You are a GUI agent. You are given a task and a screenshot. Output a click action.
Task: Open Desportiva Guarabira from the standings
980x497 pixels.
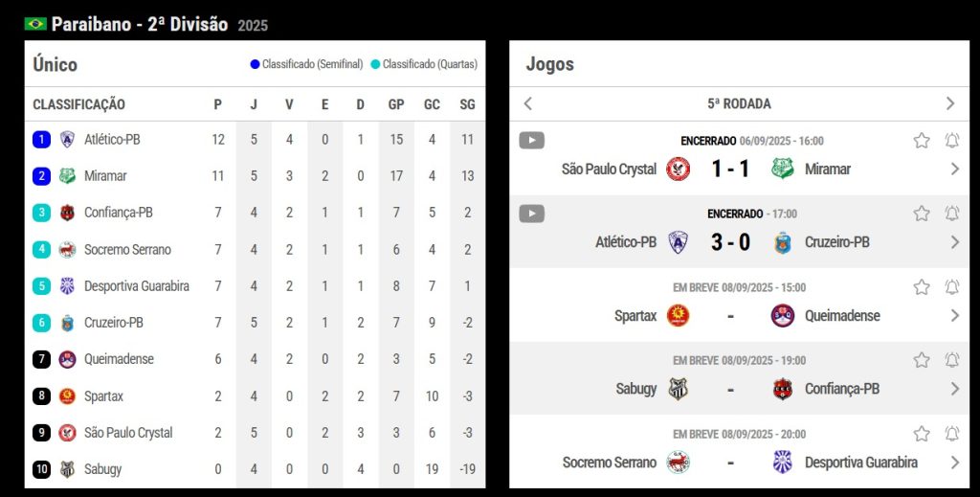click(136, 286)
